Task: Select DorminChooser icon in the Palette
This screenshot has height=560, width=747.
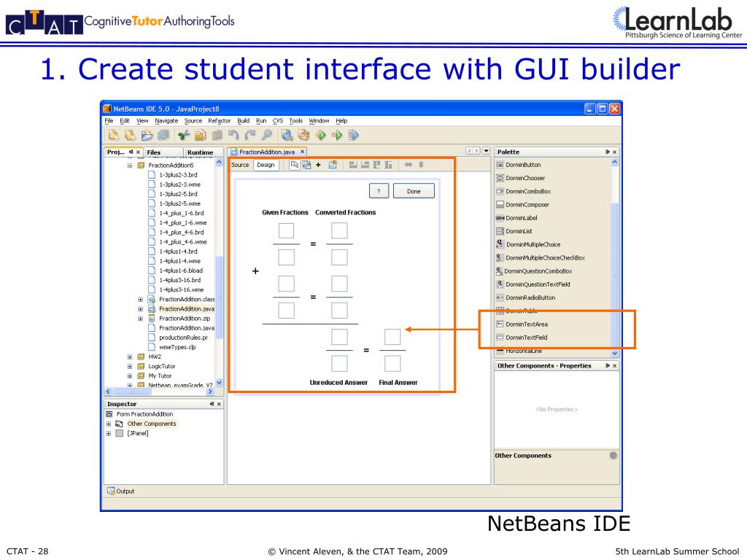Action: [x=500, y=178]
